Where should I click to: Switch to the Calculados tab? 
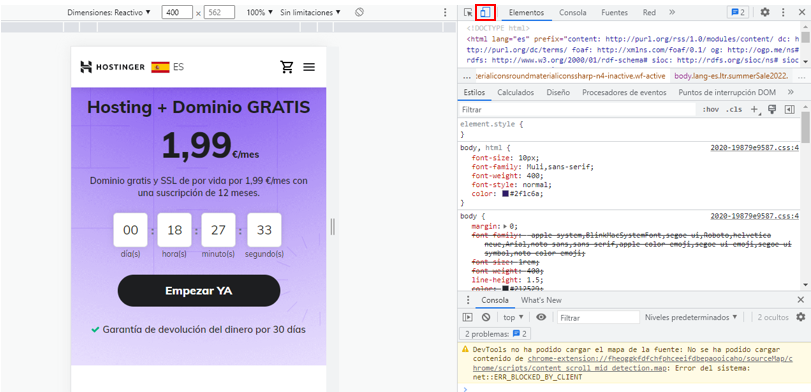coord(515,93)
